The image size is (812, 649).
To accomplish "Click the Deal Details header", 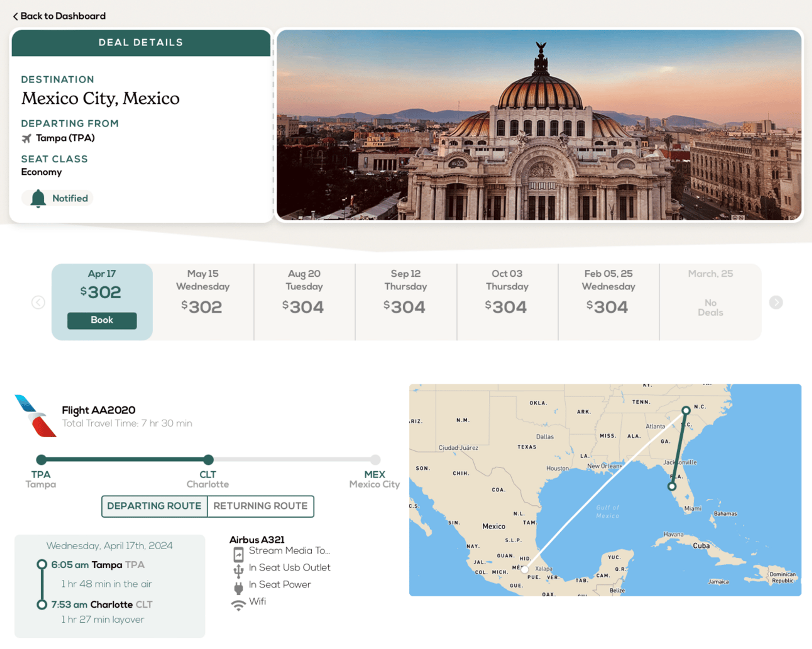I will 141,43.
